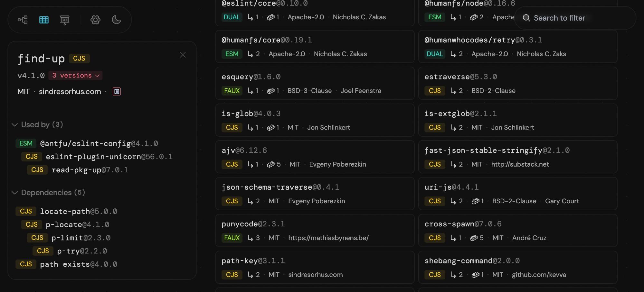Click uri-js@4.4.1 package name

click(451, 187)
